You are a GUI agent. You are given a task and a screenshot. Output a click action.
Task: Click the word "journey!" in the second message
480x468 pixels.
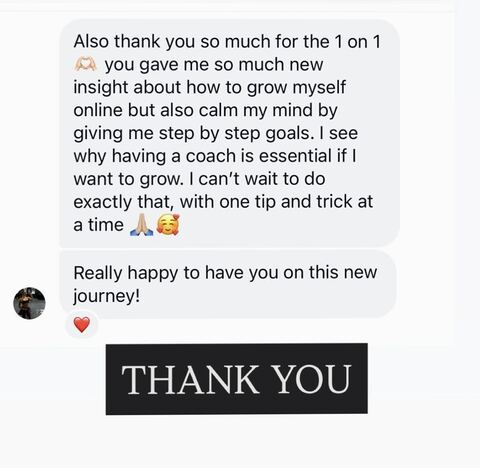tap(107, 296)
